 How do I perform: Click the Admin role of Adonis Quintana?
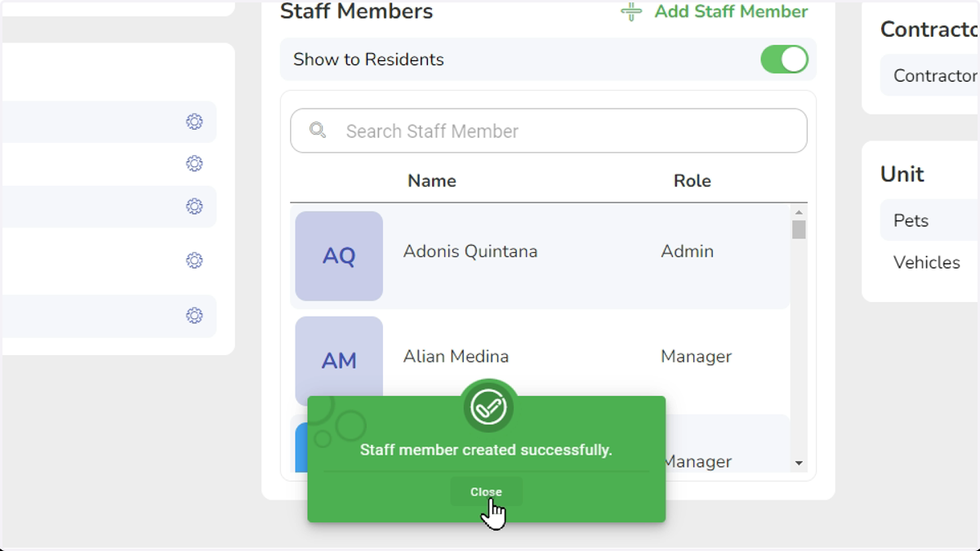pos(687,251)
